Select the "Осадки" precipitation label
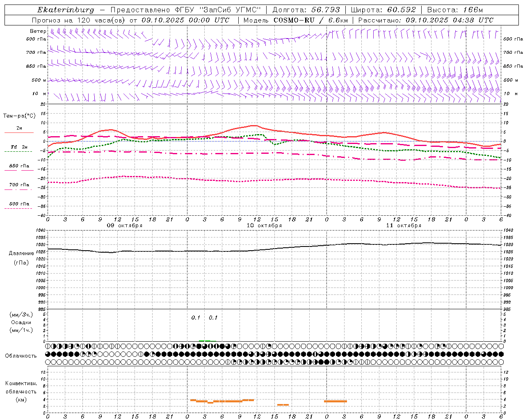The height and width of the screenshot is (420, 525). pyautogui.click(x=21, y=322)
